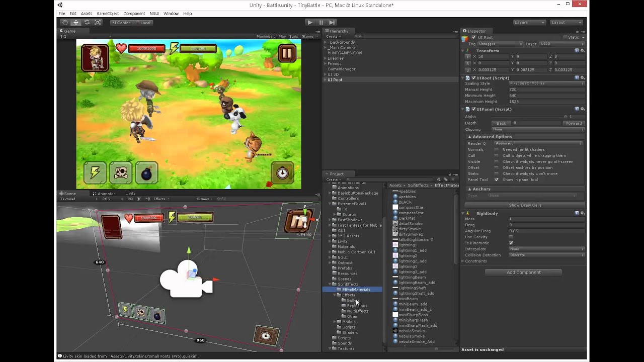Image resolution: width=644 pixels, height=362 pixels.
Task: Disable the UIPanel script checkbox
Action: (x=473, y=109)
